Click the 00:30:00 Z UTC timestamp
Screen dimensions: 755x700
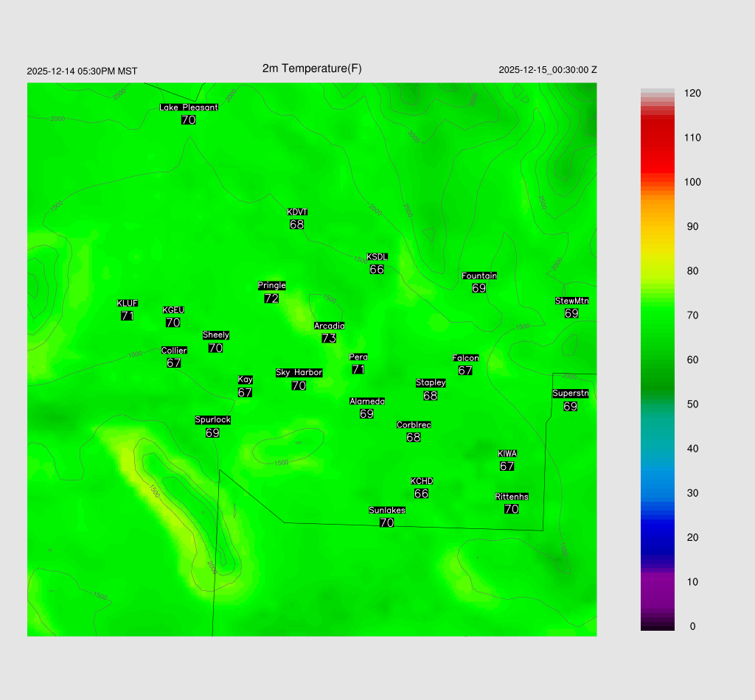548,70
